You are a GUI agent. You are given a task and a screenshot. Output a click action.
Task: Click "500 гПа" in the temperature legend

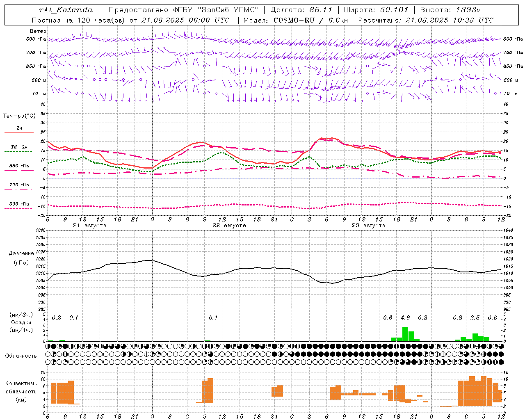tap(19, 204)
